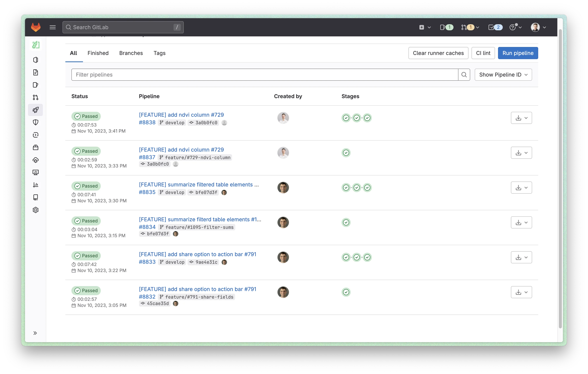
Task: Open the hamburger navigation menu
Action: (53, 27)
